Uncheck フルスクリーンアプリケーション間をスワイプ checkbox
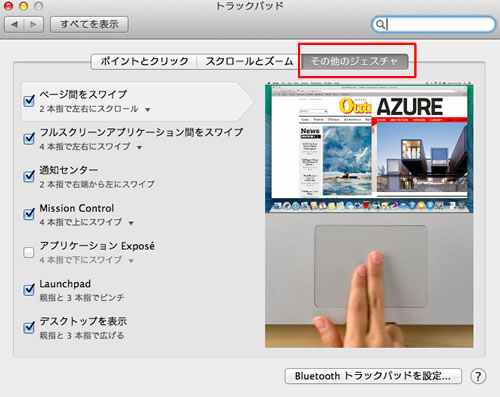500x397 pixels. [29, 138]
